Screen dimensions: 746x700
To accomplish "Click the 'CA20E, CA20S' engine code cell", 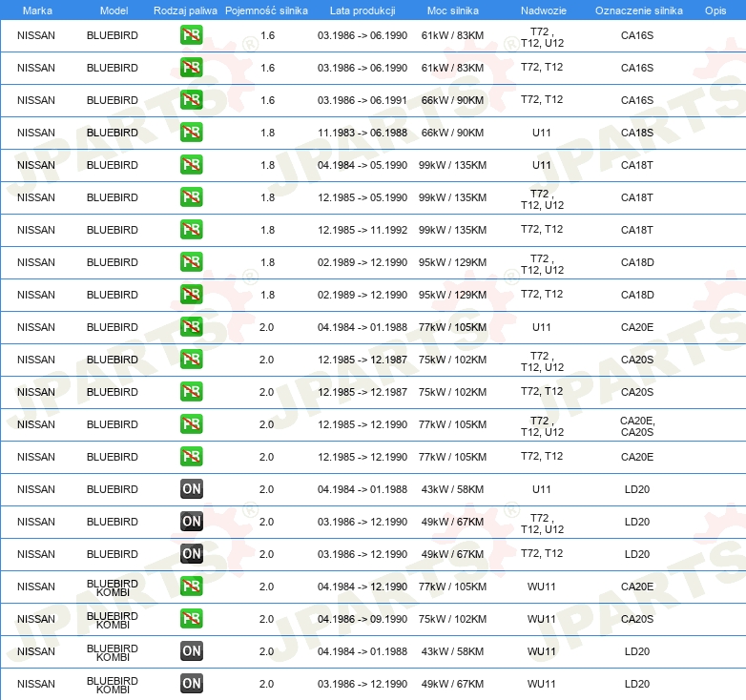I will (637, 426).
